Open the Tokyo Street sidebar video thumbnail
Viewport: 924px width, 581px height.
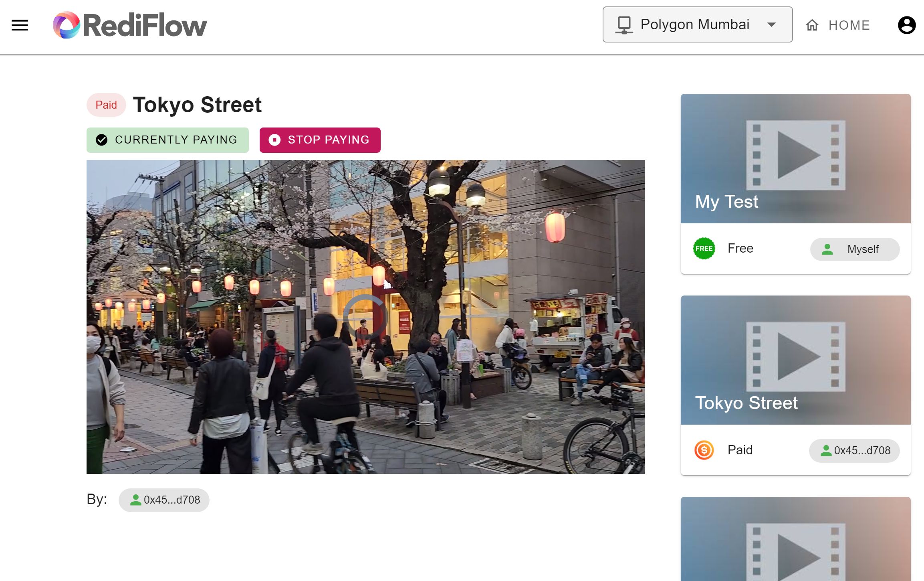point(795,360)
